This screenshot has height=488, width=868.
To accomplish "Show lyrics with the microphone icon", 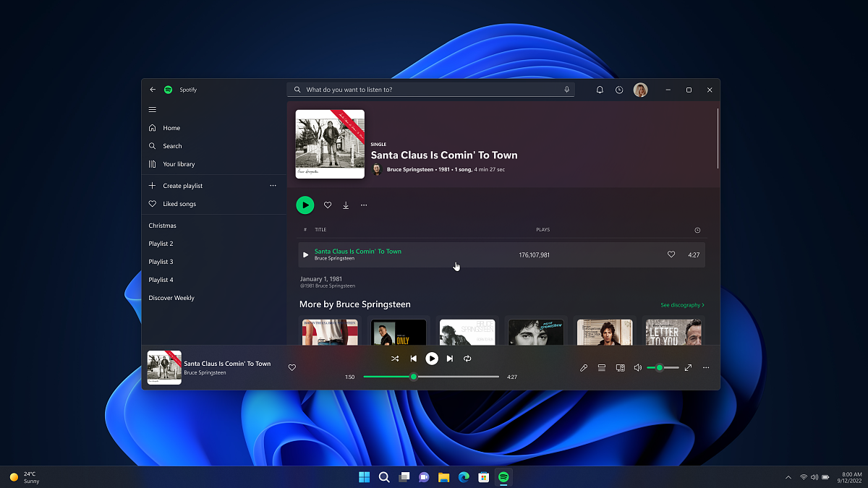I will 584,368.
